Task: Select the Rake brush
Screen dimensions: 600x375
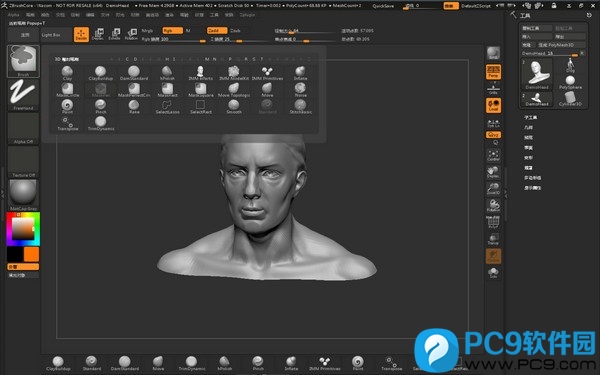Action: 134,106
